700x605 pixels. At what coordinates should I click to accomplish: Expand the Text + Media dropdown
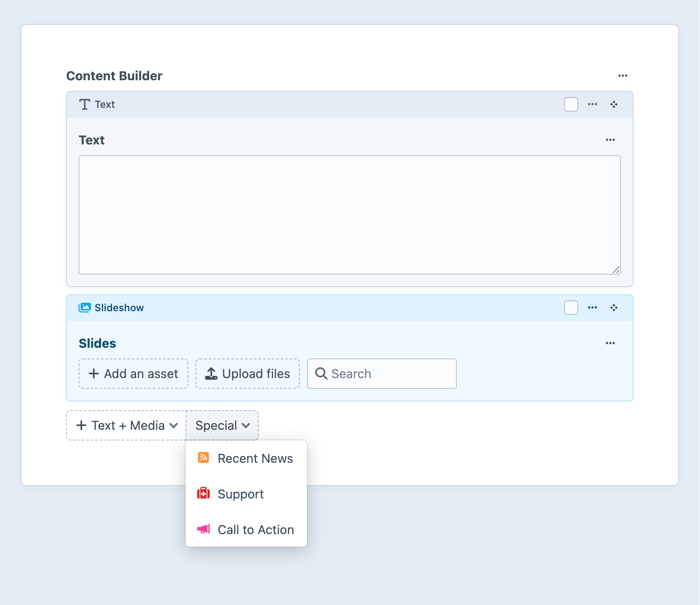pos(126,425)
